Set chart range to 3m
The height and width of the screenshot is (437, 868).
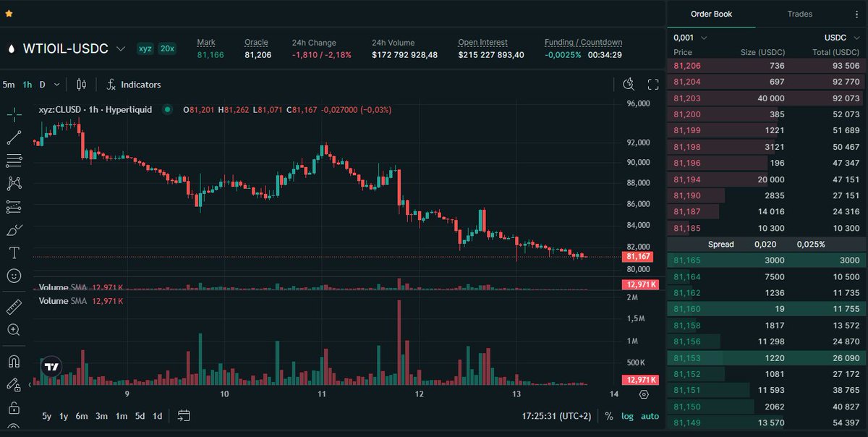(101, 416)
